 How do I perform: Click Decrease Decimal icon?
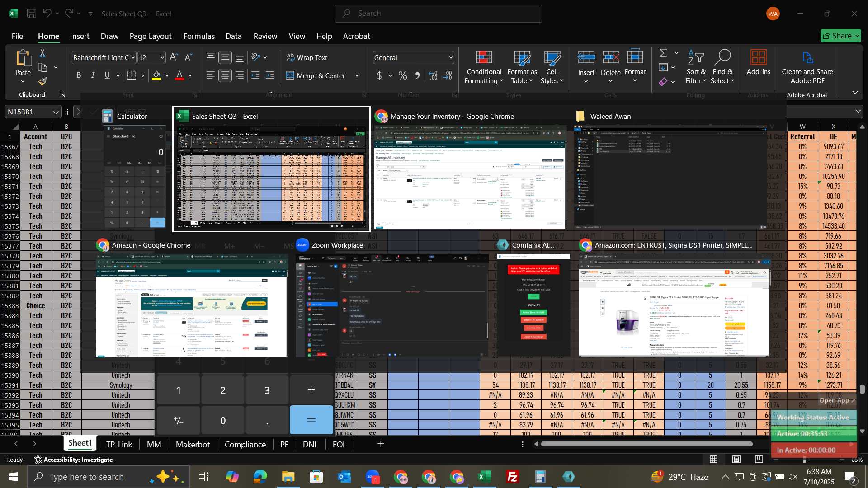coord(448,75)
